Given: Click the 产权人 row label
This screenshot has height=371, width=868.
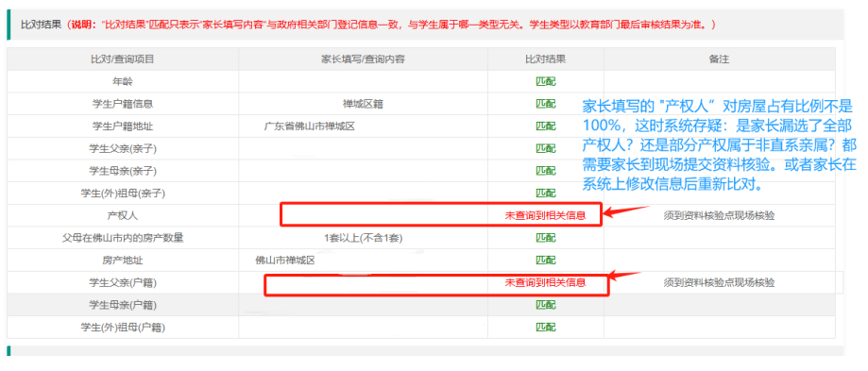Looking at the screenshot, I should (x=123, y=215).
